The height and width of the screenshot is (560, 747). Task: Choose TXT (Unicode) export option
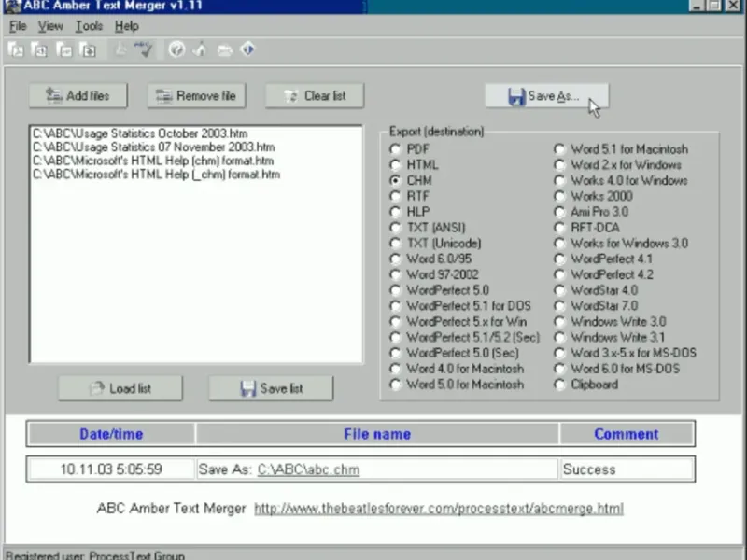435,244
